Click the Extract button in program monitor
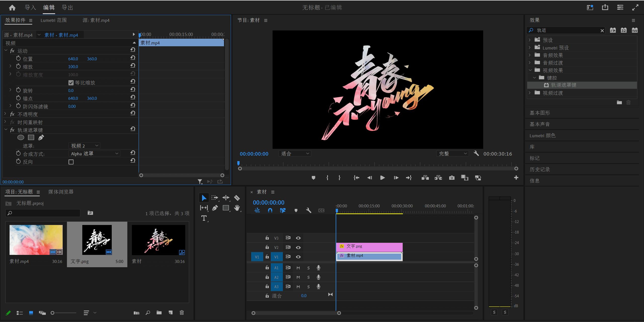Screen dimensions: 644x322 coord(438,178)
